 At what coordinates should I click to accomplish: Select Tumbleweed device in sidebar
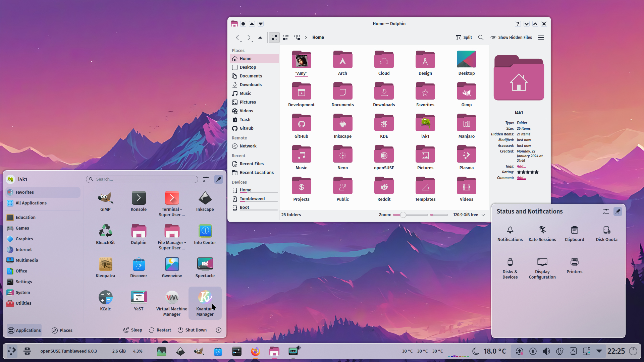(x=254, y=199)
